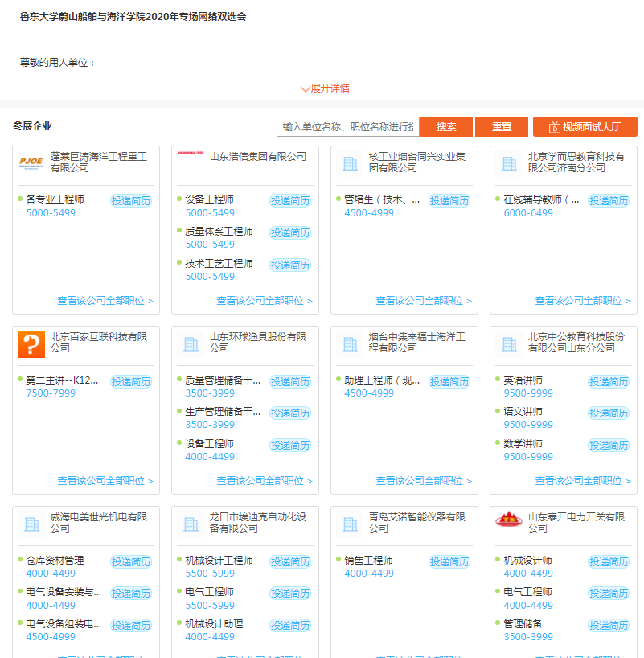Submit resume for 技术工艺工程师
The width and height of the screenshot is (644, 658).
click(290, 265)
